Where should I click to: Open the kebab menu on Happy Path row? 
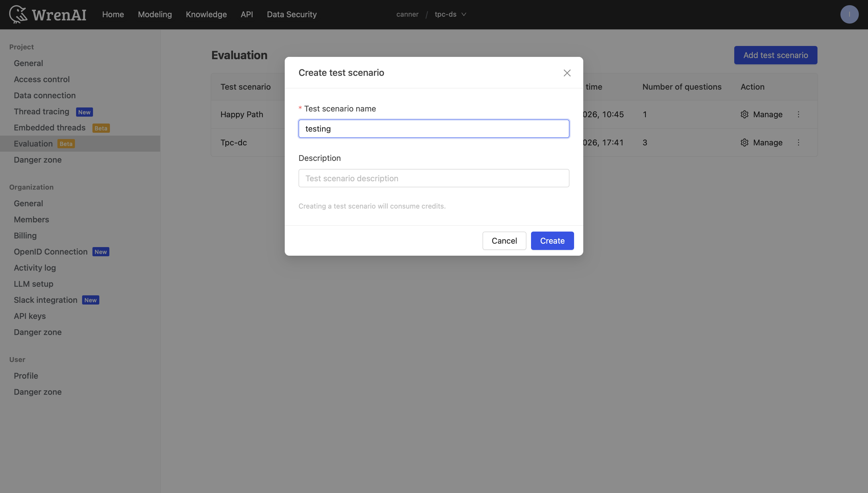point(799,114)
